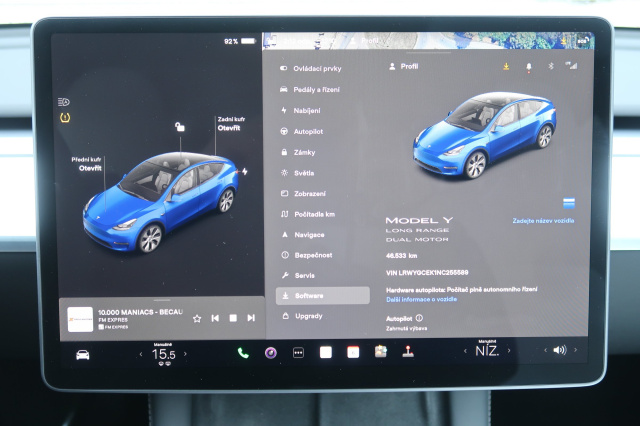This screenshot has height=426, width=640.
Task: Tap the blue color swatch icon
Action: point(569,202)
